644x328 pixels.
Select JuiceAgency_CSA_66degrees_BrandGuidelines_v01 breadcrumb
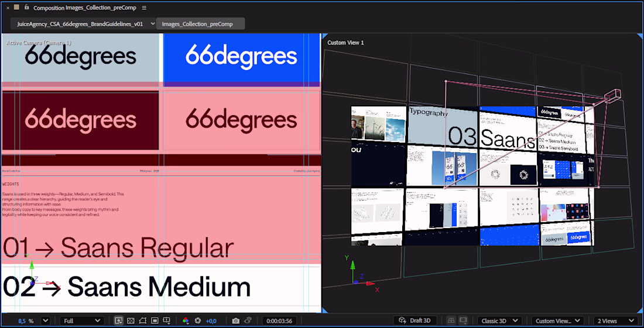point(80,24)
